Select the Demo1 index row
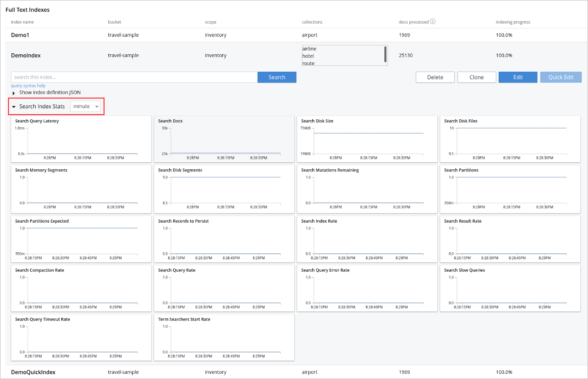Screen dimensions: 588x379 (x=20, y=35)
